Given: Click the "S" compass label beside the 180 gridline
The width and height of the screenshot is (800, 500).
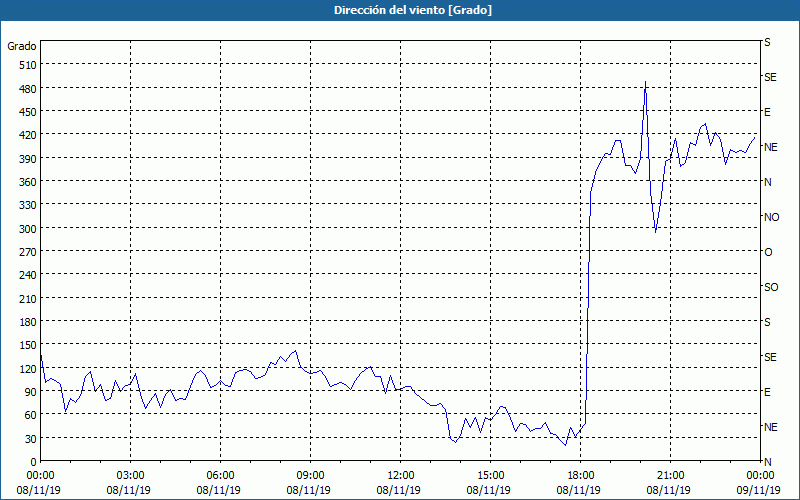Looking at the screenshot, I should 767,322.
